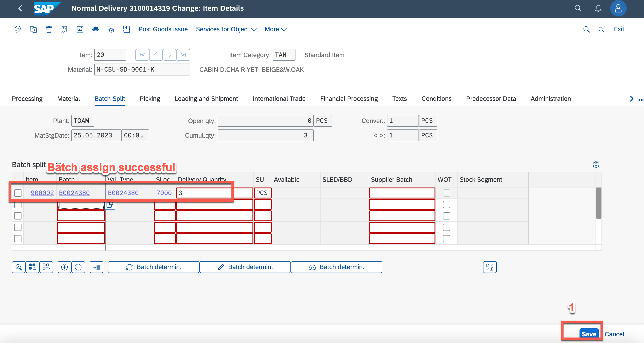The height and width of the screenshot is (343, 644).
Task: Click the Save button
Action: click(589, 334)
